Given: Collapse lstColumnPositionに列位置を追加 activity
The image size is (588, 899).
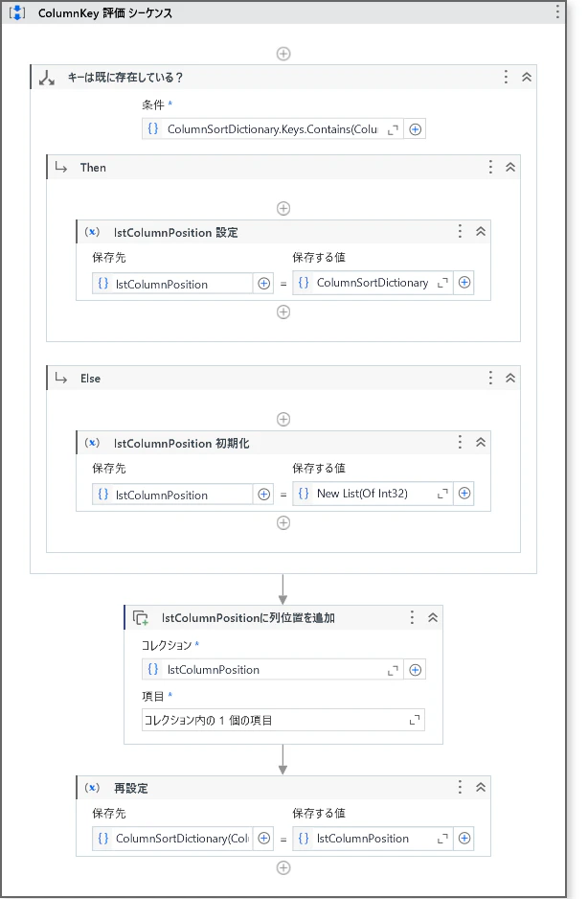Looking at the screenshot, I should pyautogui.click(x=433, y=617).
